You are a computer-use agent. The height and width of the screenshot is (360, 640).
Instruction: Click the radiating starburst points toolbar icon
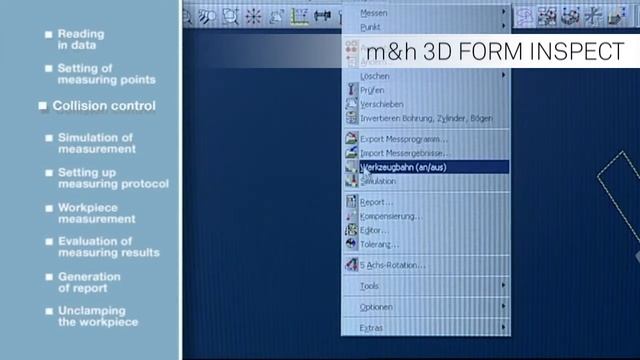tap(253, 17)
